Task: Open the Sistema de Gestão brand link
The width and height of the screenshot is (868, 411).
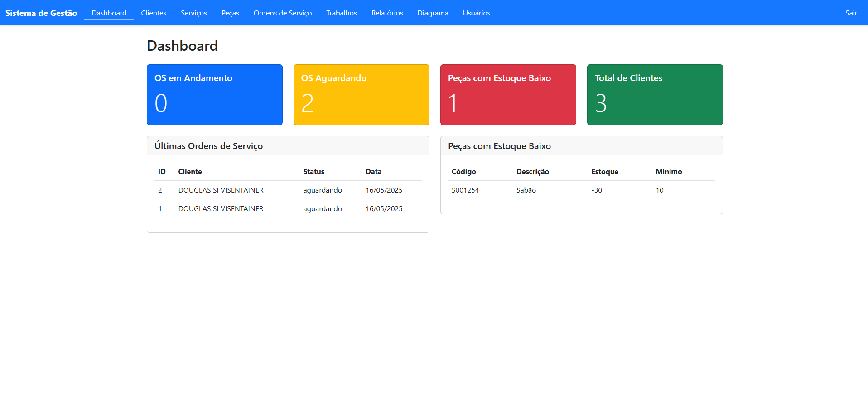Action: point(41,13)
